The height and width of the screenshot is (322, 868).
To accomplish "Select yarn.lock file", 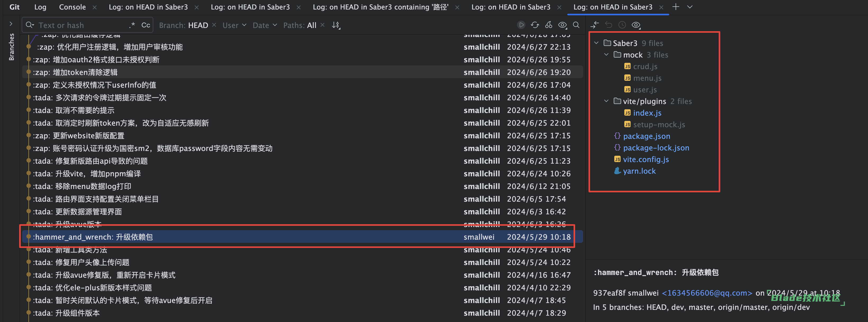I will (639, 171).
